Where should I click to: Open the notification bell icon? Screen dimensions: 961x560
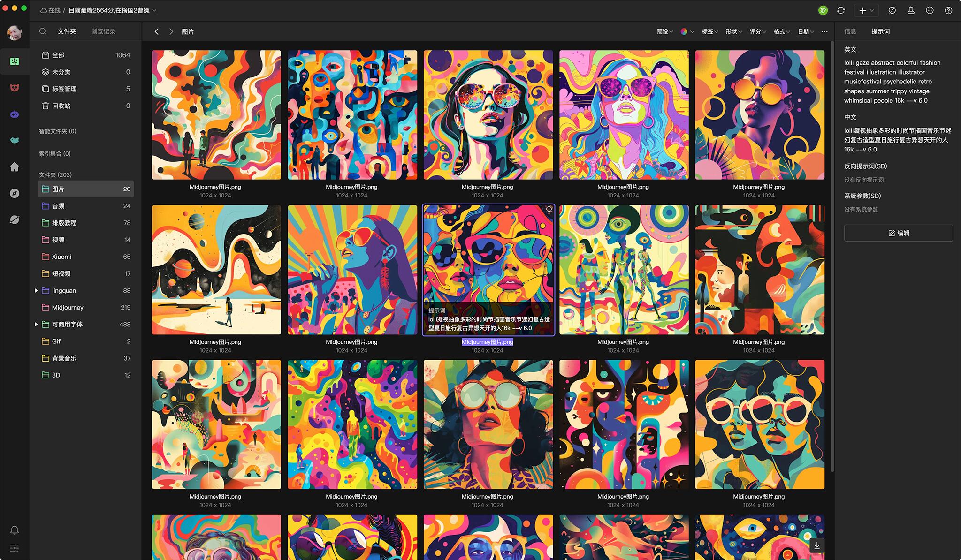15,530
